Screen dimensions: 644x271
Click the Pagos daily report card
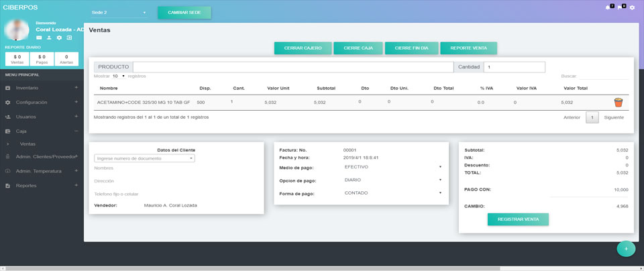[42, 59]
